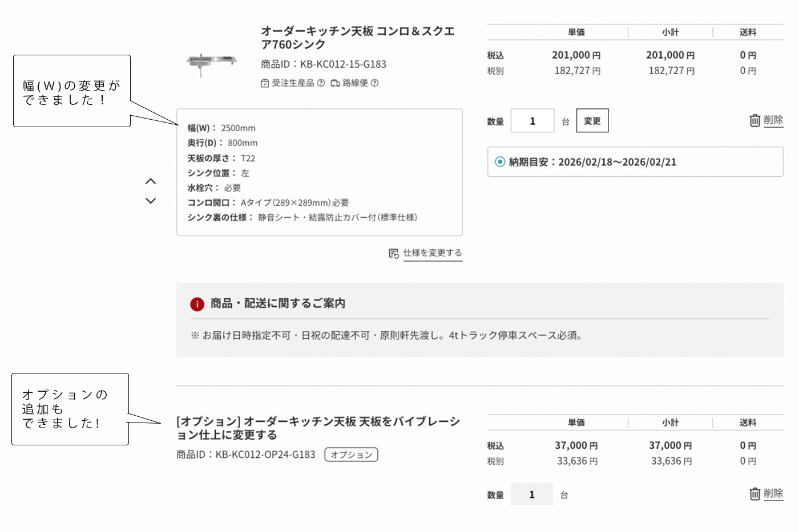Click the trash icon for the option item

pos(754,494)
